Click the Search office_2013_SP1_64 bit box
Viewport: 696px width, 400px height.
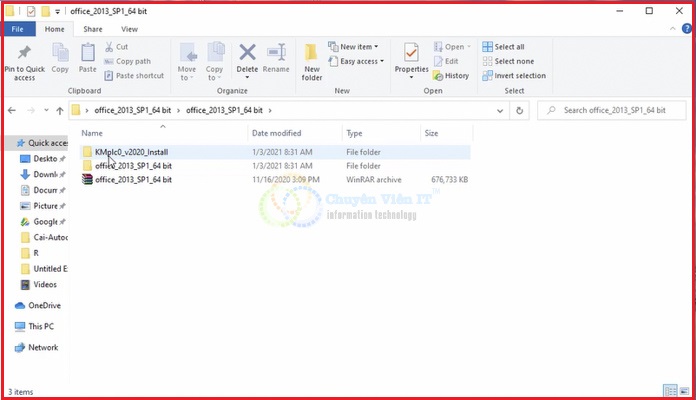pos(612,111)
